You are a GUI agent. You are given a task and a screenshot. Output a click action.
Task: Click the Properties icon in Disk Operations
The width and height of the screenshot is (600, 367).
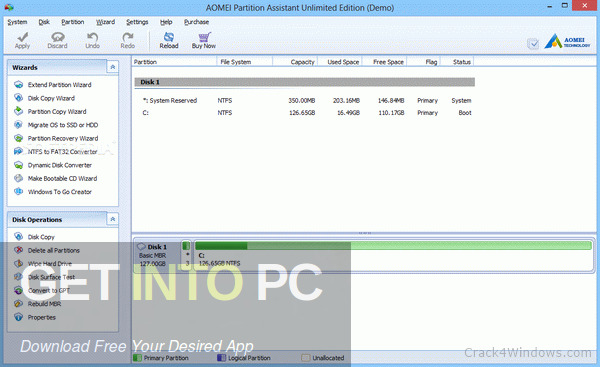(x=18, y=317)
